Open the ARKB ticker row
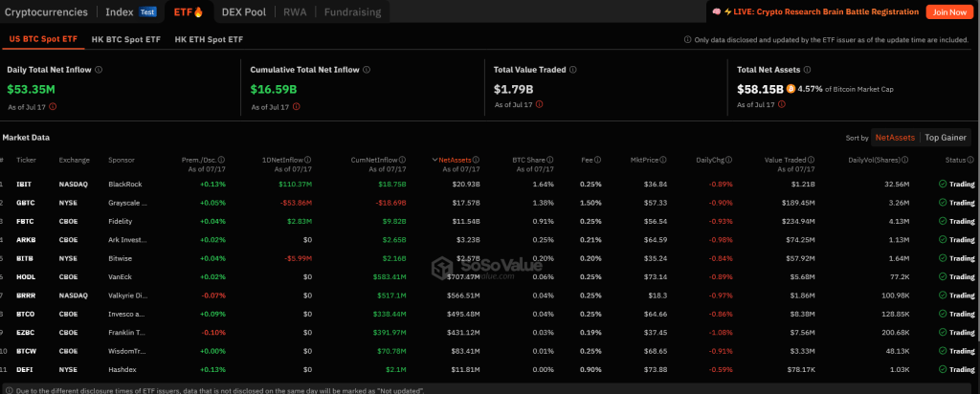980x394 pixels. point(490,240)
